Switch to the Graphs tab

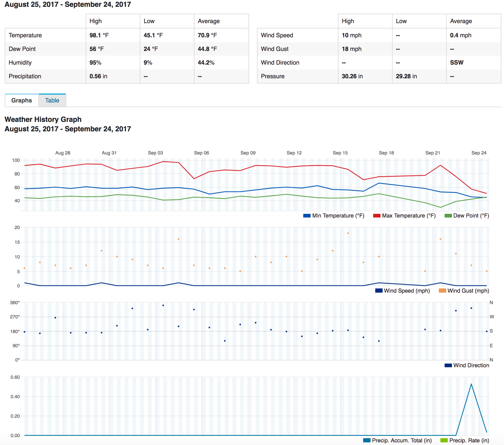point(22,100)
